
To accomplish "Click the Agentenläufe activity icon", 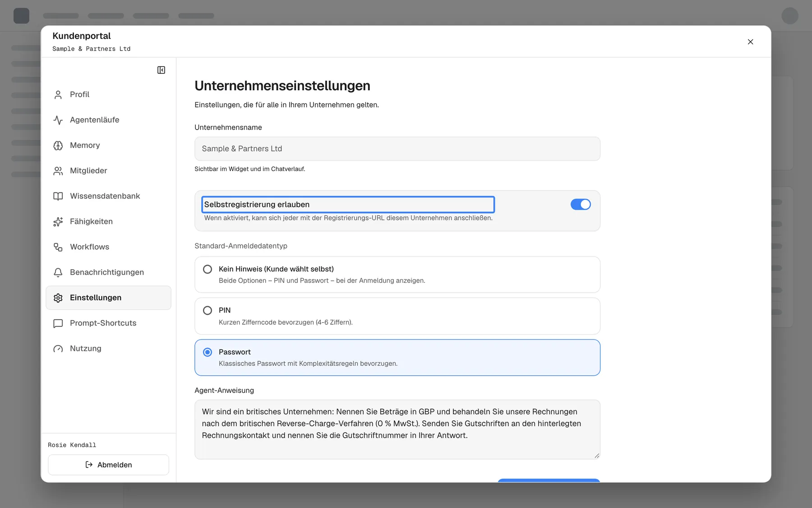I will (58, 120).
